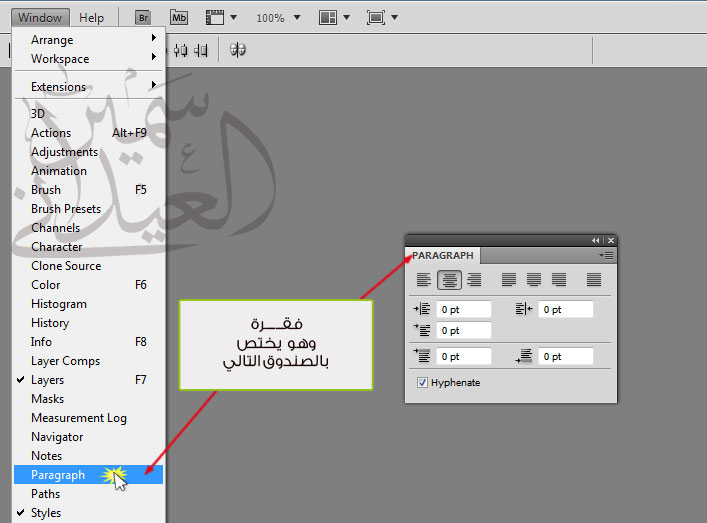Choose the right align text icon
Viewport: 707px width, 523px height.
(474, 281)
